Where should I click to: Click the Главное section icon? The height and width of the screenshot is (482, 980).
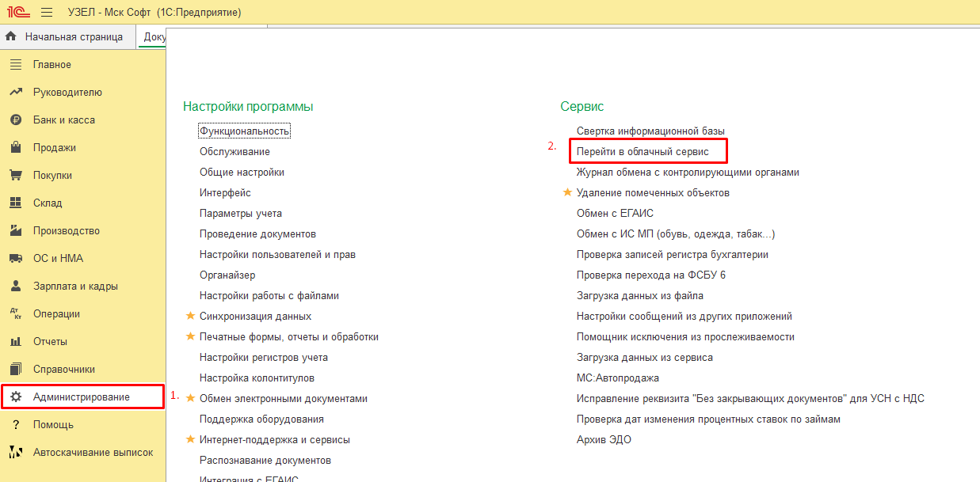pos(15,65)
